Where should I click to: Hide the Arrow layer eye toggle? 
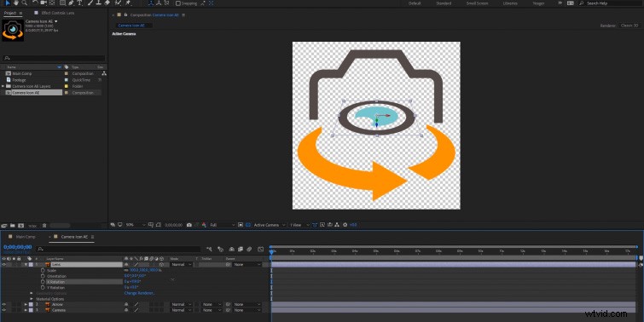tap(3, 304)
